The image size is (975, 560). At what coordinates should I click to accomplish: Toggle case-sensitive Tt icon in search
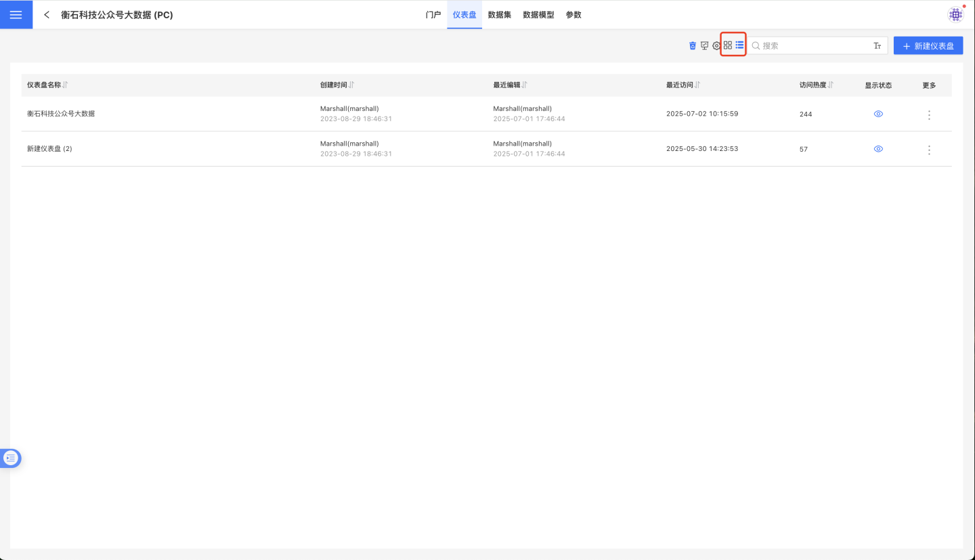click(x=877, y=46)
